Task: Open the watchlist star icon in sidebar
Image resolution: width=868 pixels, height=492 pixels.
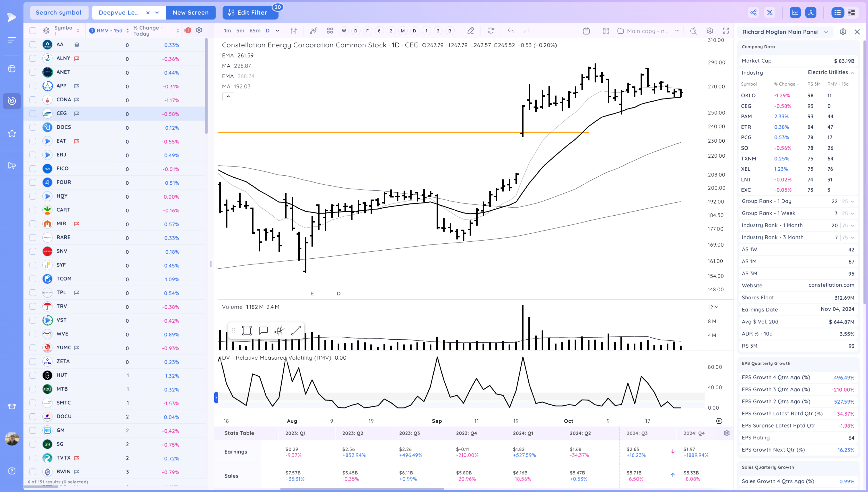Action: pyautogui.click(x=12, y=134)
